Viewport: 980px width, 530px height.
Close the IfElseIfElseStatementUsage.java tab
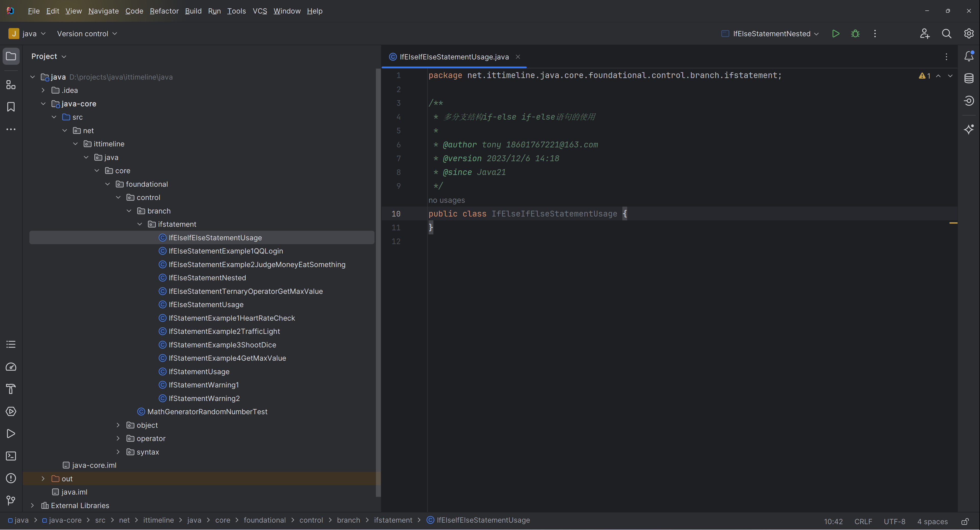pyautogui.click(x=518, y=57)
